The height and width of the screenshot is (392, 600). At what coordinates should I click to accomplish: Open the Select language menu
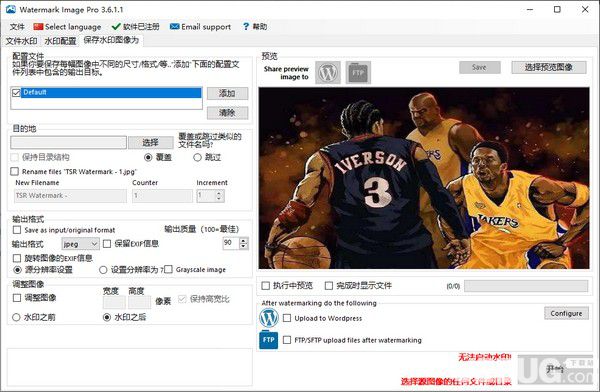[67, 27]
